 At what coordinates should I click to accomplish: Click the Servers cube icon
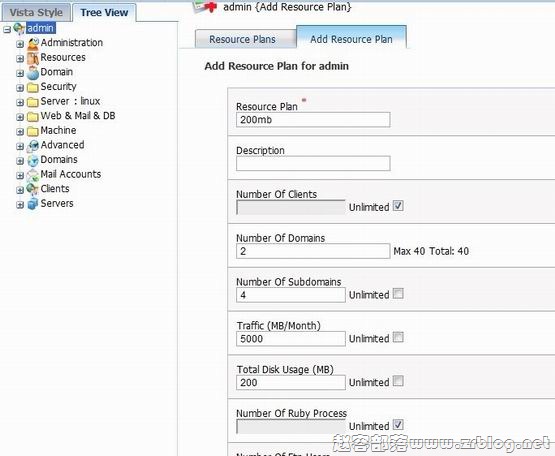[x=33, y=204]
